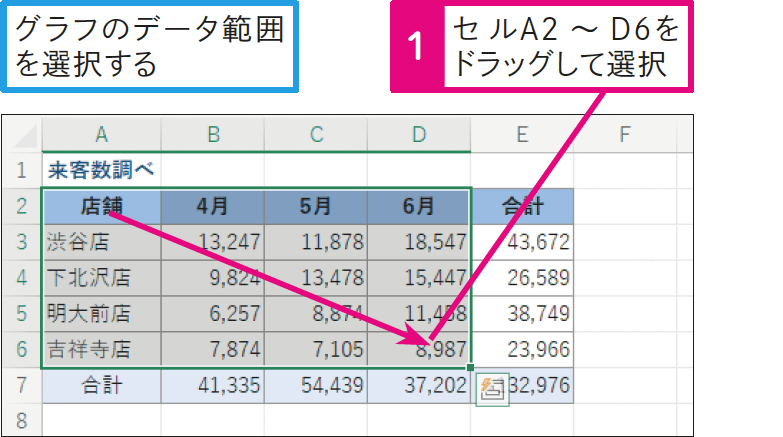Select row 1 header
The width and height of the screenshot is (783, 437).
coord(22,170)
